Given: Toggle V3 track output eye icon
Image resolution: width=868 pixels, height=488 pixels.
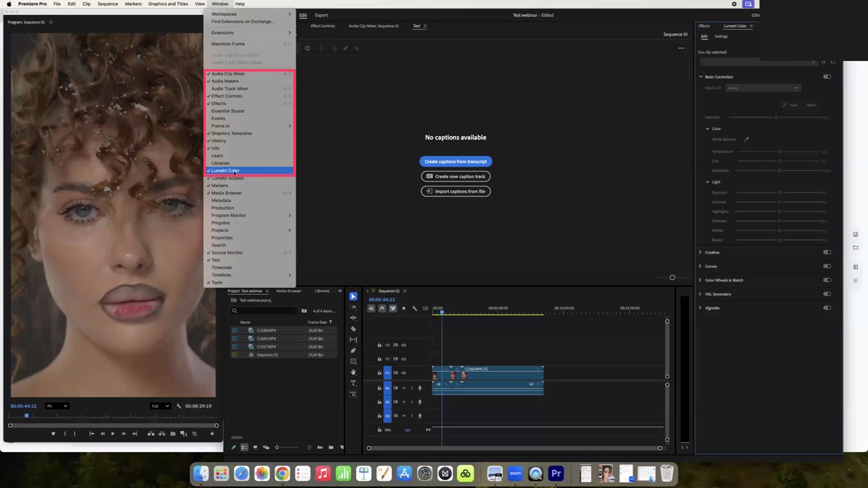Looking at the screenshot, I should click(x=403, y=345).
